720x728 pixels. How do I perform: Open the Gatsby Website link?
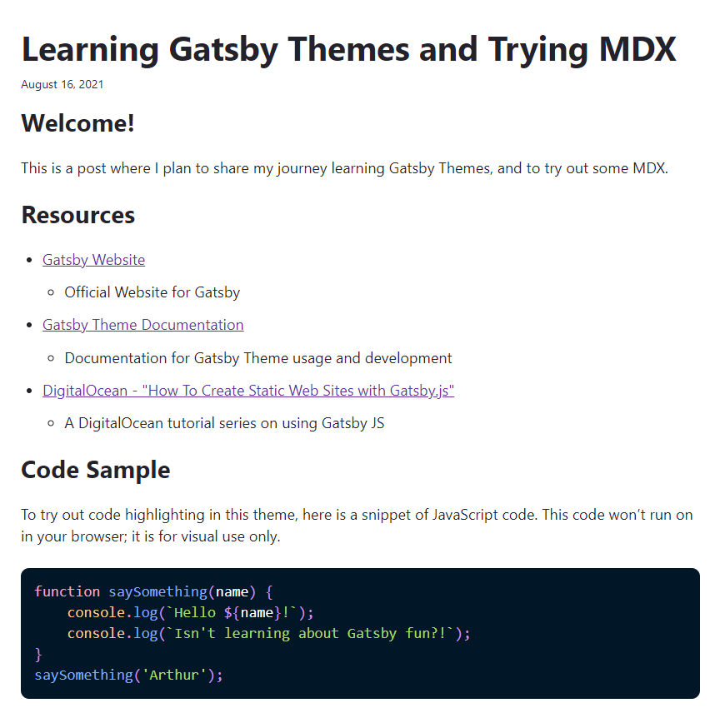point(93,260)
